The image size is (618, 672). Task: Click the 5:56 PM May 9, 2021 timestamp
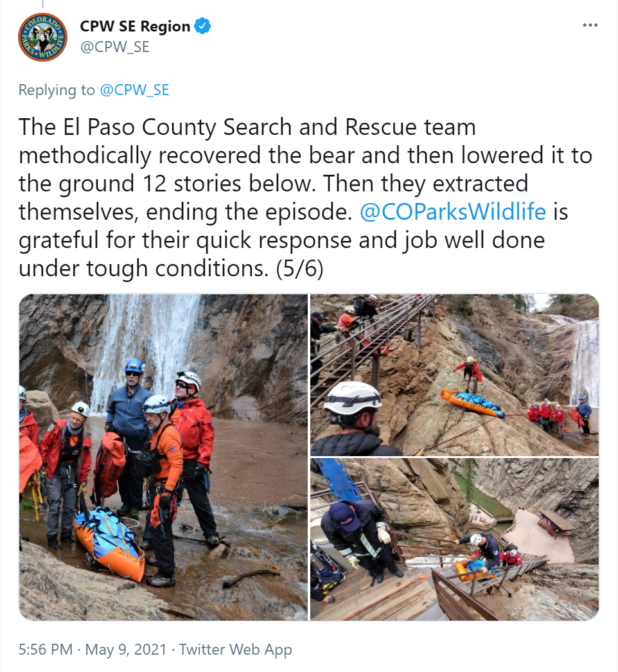pyautogui.click(x=92, y=650)
